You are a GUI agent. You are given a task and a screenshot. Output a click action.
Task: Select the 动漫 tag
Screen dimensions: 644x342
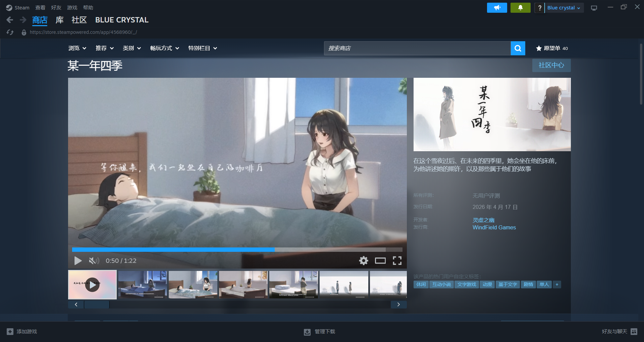487,284
